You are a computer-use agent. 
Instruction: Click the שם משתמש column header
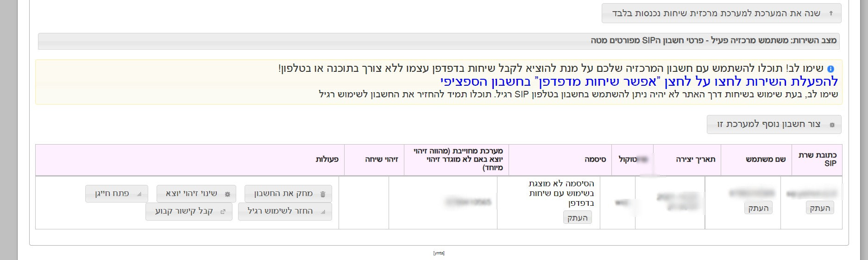765,159
